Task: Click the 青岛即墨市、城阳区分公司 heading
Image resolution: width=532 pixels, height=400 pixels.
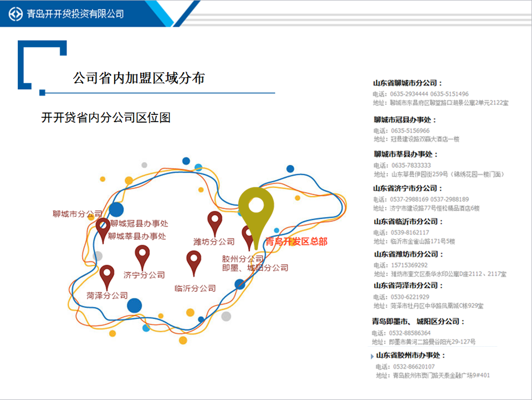Action: (x=418, y=322)
